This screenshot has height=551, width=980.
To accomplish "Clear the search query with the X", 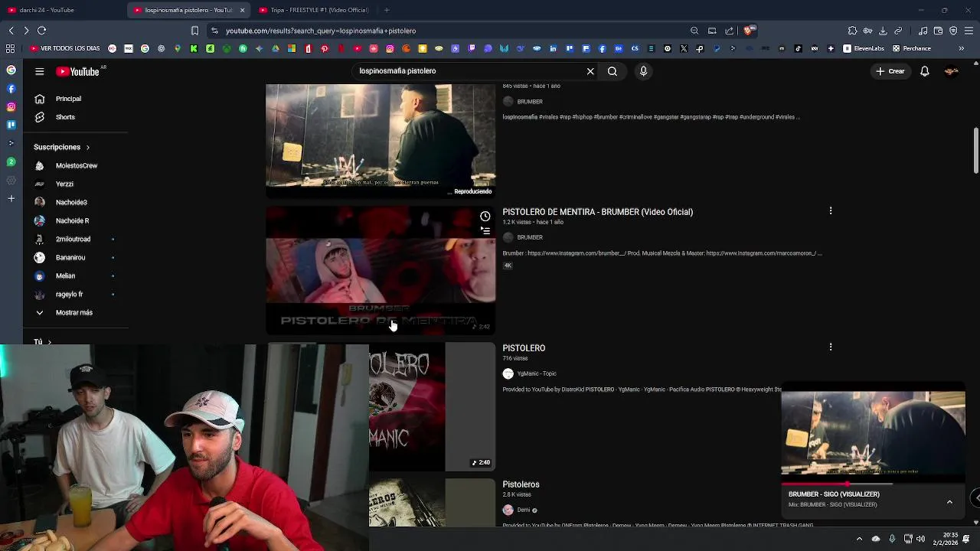I will tap(590, 71).
